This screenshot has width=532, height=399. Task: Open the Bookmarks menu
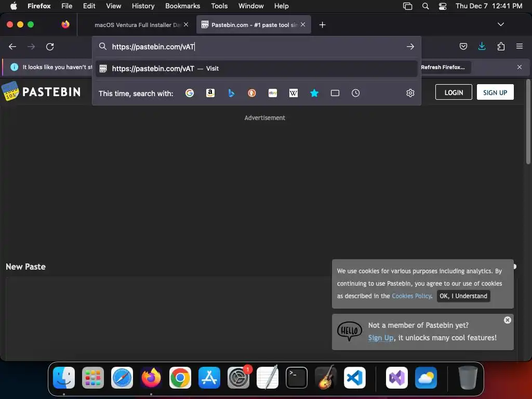182,6
